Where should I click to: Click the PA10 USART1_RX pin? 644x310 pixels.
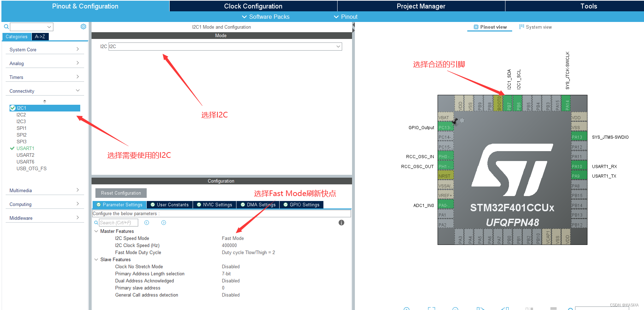point(579,166)
